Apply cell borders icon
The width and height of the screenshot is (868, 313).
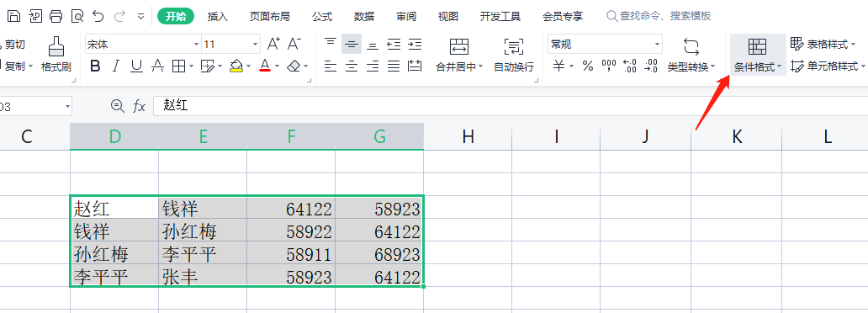178,66
